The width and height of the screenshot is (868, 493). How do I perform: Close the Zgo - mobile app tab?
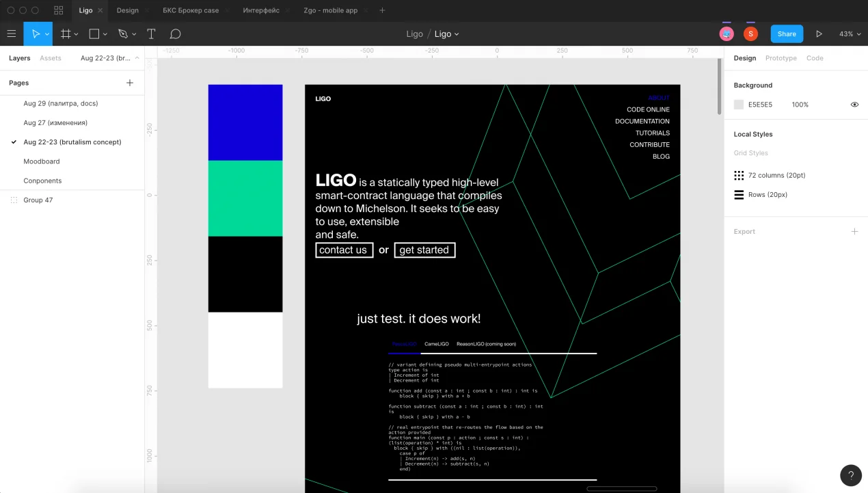366,10
